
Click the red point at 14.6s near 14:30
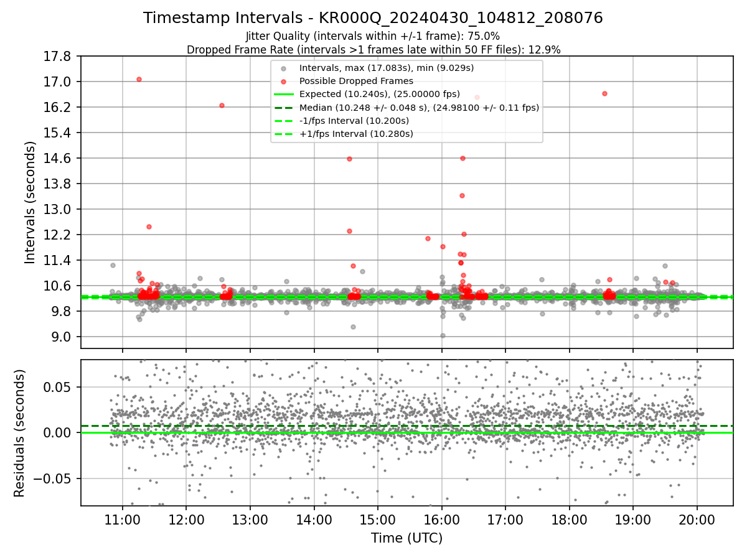(349, 159)
